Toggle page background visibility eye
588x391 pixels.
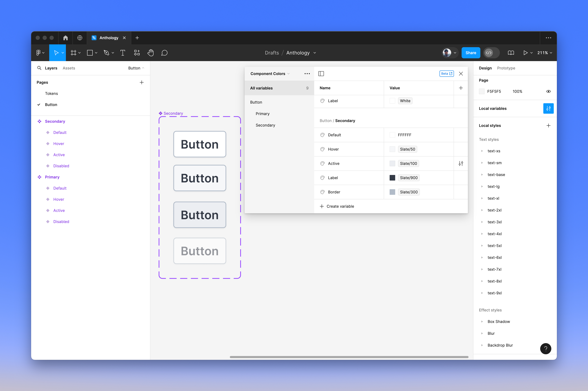pos(548,92)
